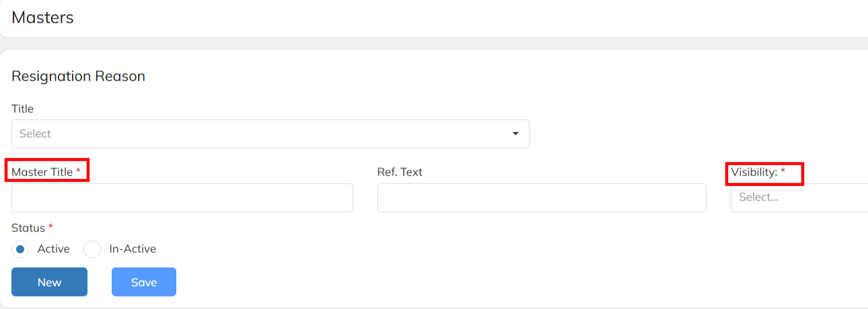Viewport: 868px width, 309px height.
Task: Open the Title Select dropdown
Action: tap(269, 134)
